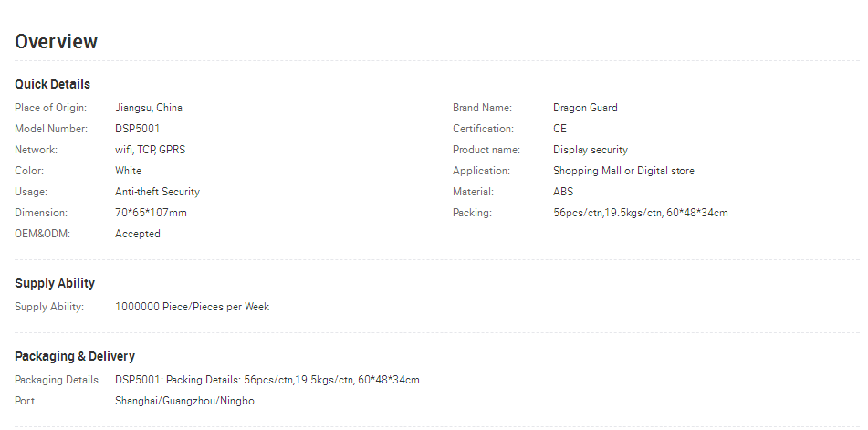Click the Display security product name
The width and height of the screenshot is (868, 430).
coord(591,150)
